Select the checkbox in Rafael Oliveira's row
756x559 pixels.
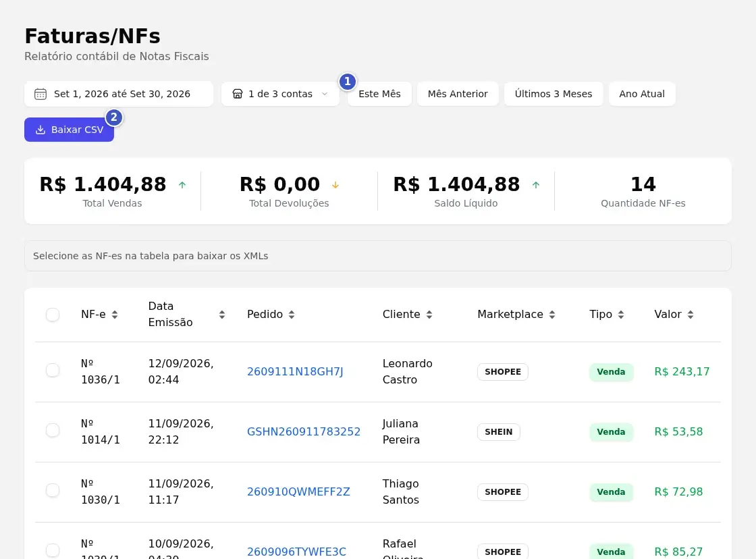[53, 550]
